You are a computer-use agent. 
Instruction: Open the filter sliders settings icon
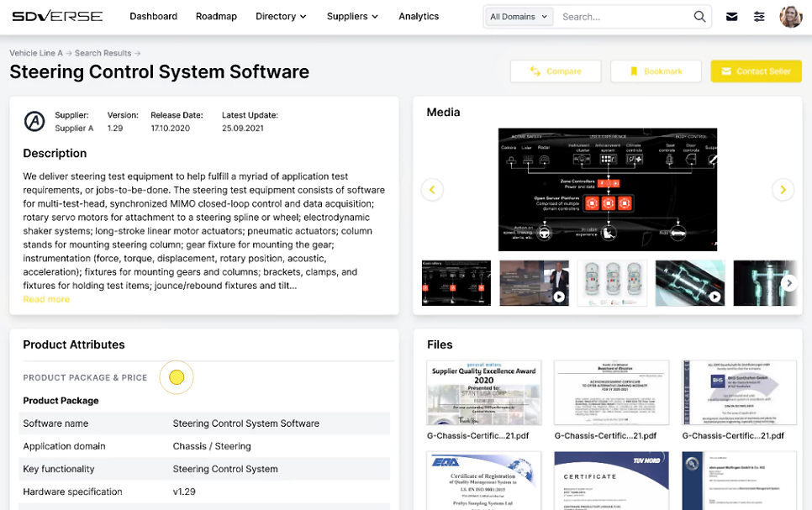tap(759, 17)
